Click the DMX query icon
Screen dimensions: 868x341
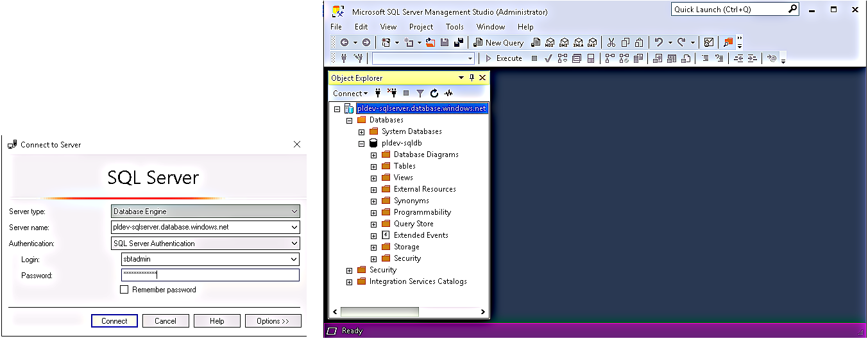click(564, 42)
